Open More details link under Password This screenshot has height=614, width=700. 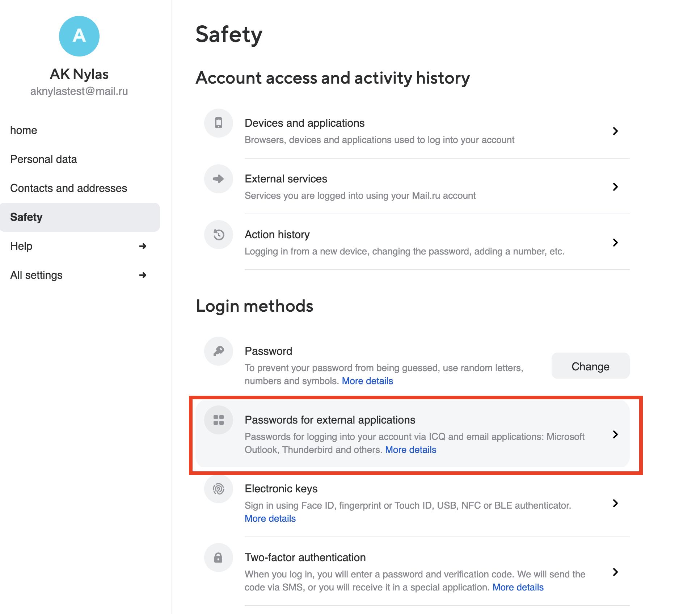(367, 381)
